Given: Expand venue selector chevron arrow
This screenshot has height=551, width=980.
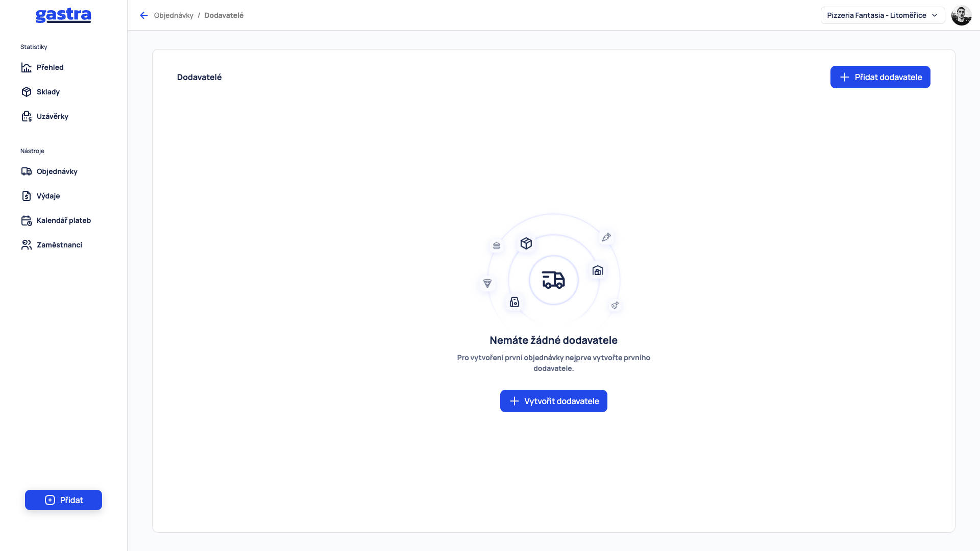Looking at the screenshot, I should pyautogui.click(x=935, y=15).
